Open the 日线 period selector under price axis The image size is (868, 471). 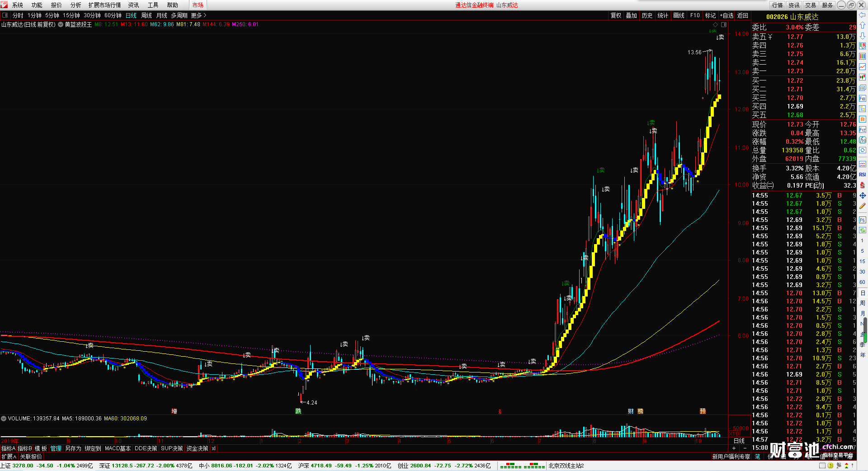coord(739,441)
